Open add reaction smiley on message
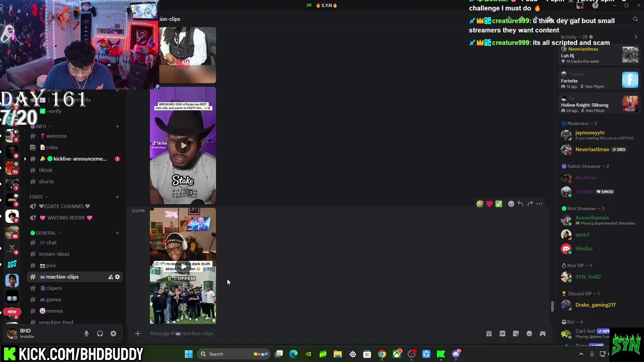Image resolution: width=644 pixels, height=362 pixels. pyautogui.click(x=511, y=204)
